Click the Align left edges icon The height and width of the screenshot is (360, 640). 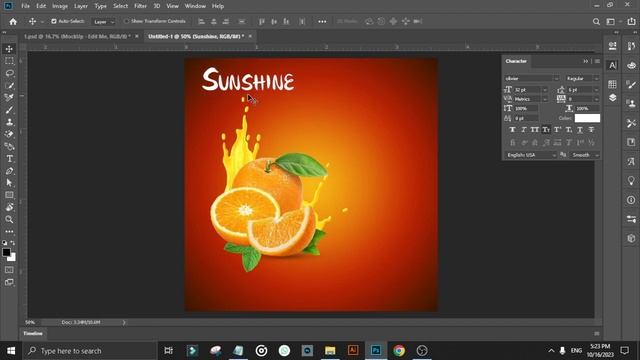(202, 22)
